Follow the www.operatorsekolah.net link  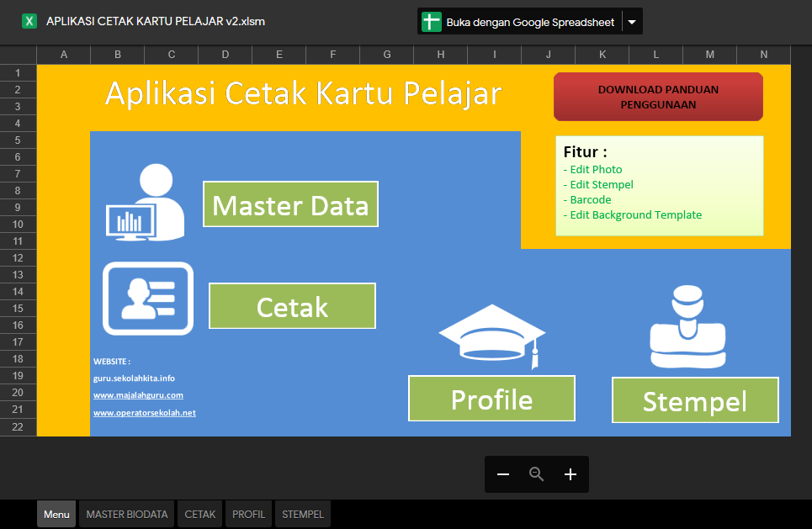[x=145, y=412]
